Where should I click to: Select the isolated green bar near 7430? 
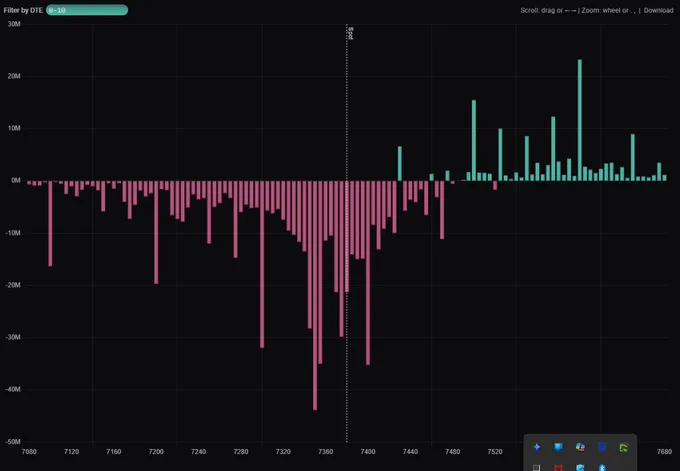click(400, 164)
